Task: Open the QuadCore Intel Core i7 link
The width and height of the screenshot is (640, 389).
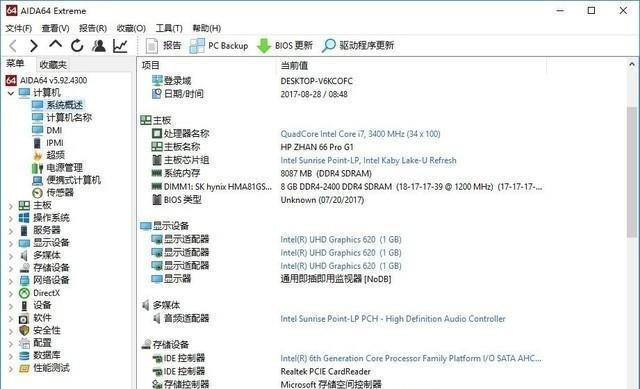Action: (360, 134)
